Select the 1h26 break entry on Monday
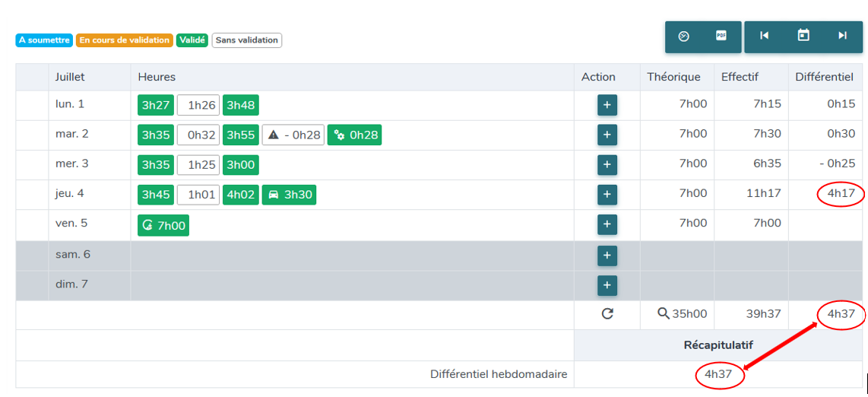Viewport: 868px width, 397px height. 198,105
